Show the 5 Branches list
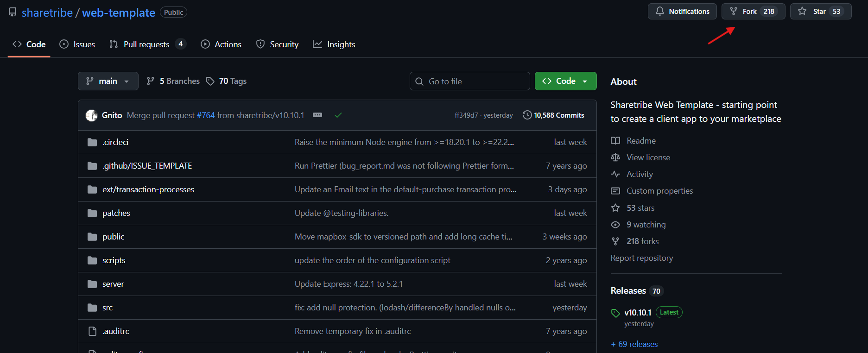The width and height of the screenshot is (868, 353). pyautogui.click(x=173, y=81)
